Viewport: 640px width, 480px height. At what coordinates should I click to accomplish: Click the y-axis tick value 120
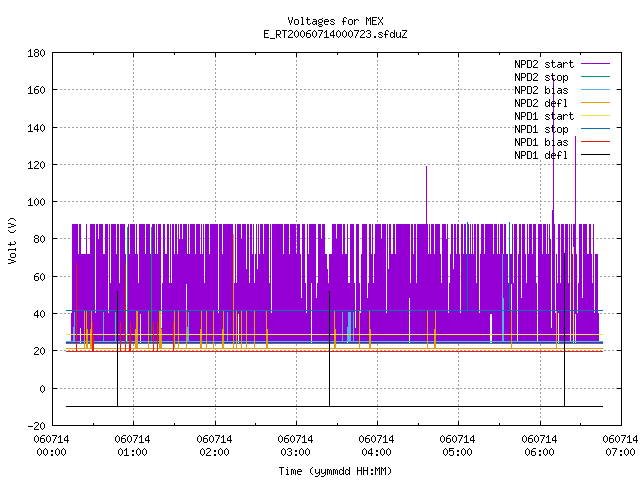pos(36,165)
